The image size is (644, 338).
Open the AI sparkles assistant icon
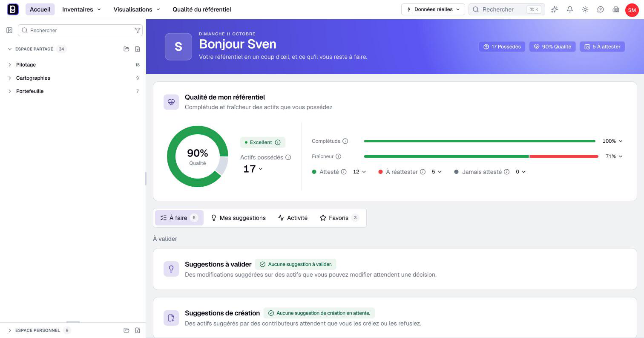point(555,9)
